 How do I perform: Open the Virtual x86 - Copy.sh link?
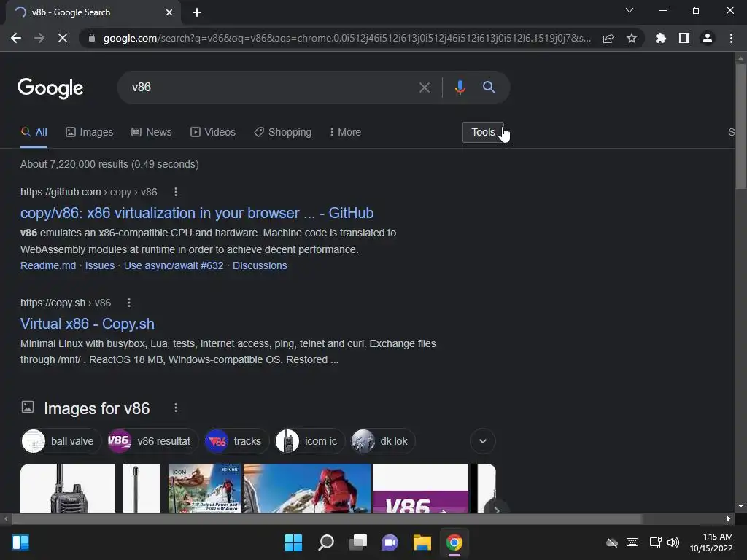88,324
